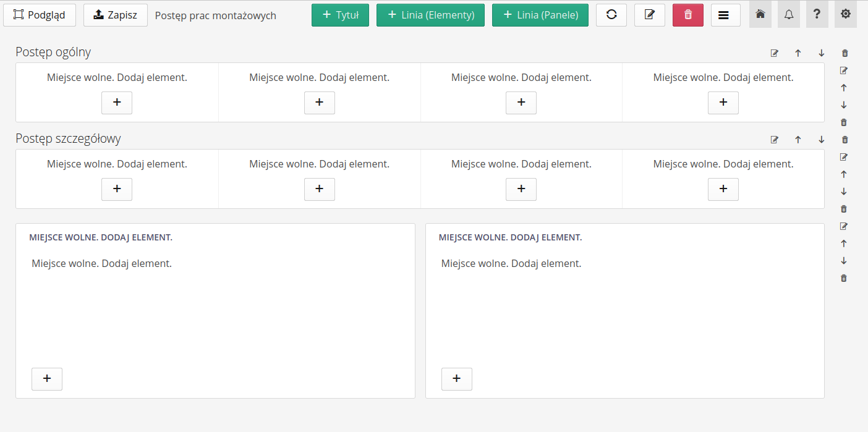Screen dimensions: 868x432
Task: Edit the Postęp ogólny title
Action: [x=775, y=53]
